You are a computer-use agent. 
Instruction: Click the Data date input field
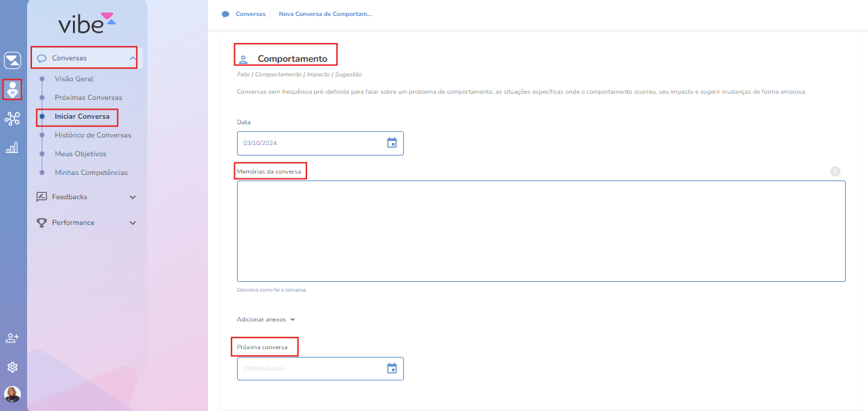point(320,143)
